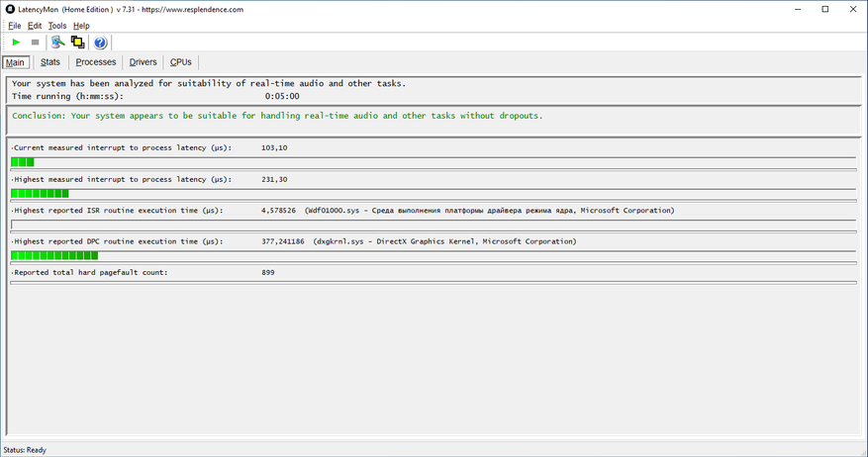Click the current interrupt latency progress bar
Screen dimensions: 868x457
coord(433,161)
